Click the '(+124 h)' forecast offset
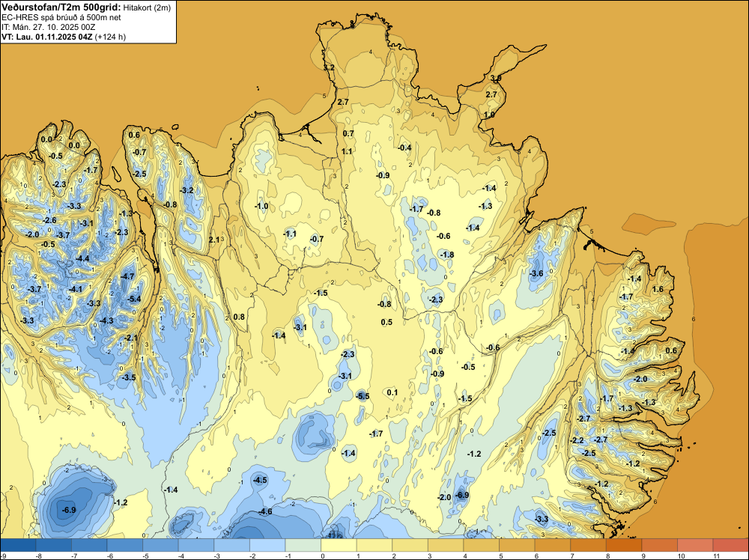Viewport: 749px width, 560px height. (110, 37)
